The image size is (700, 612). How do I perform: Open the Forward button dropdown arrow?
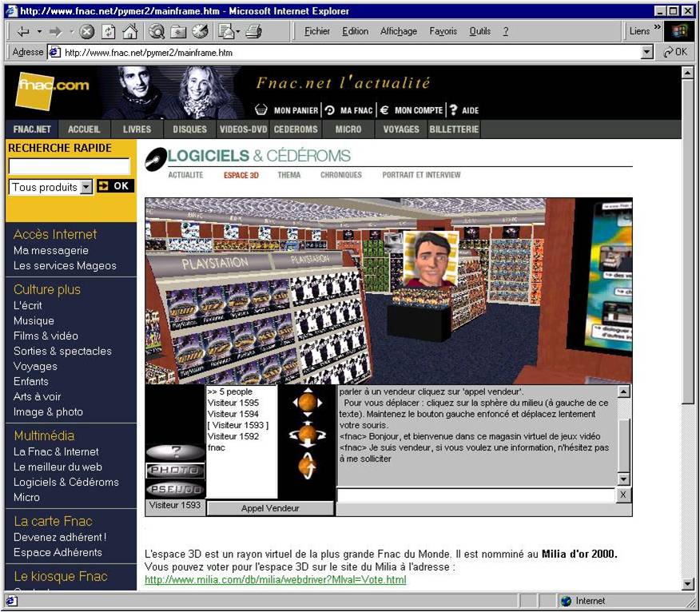[x=72, y=32]
